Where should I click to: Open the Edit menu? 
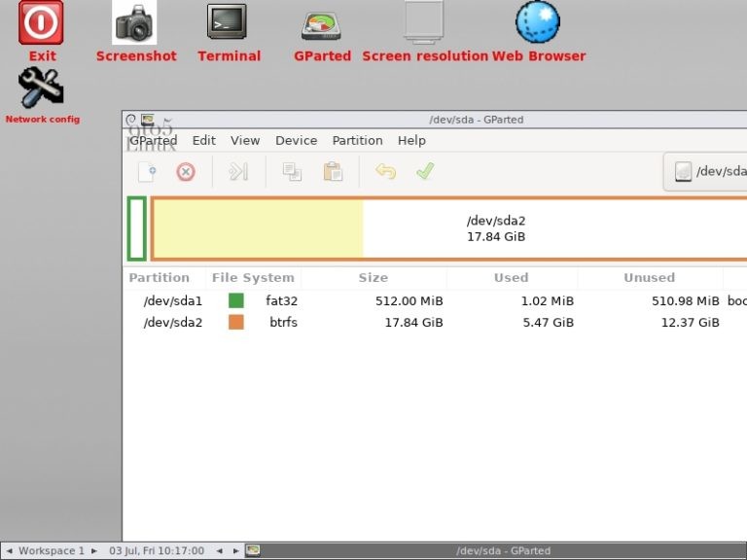pyautogui.click(x=204, y=140)
